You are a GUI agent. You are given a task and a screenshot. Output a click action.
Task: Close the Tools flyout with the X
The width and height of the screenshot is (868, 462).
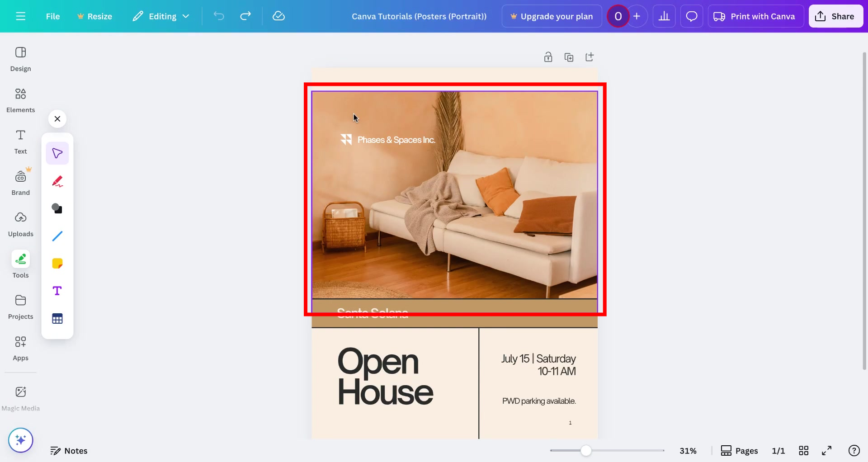[57, 118]
